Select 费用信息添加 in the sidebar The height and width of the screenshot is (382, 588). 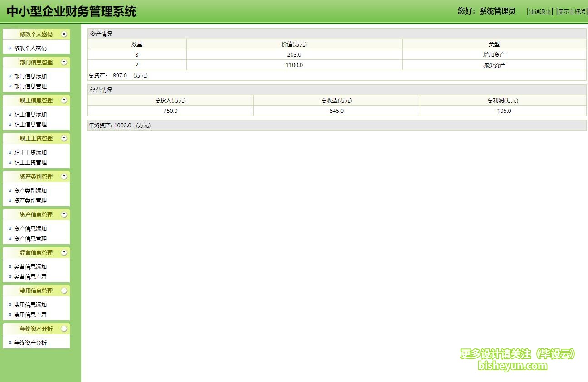click(x=30, y=305)
